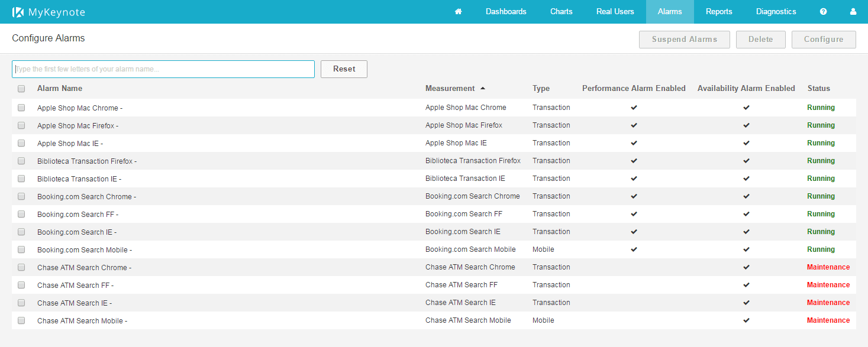Open the Charts menu
This screenshot has width=868, height=347.
[x=562, y=12]
